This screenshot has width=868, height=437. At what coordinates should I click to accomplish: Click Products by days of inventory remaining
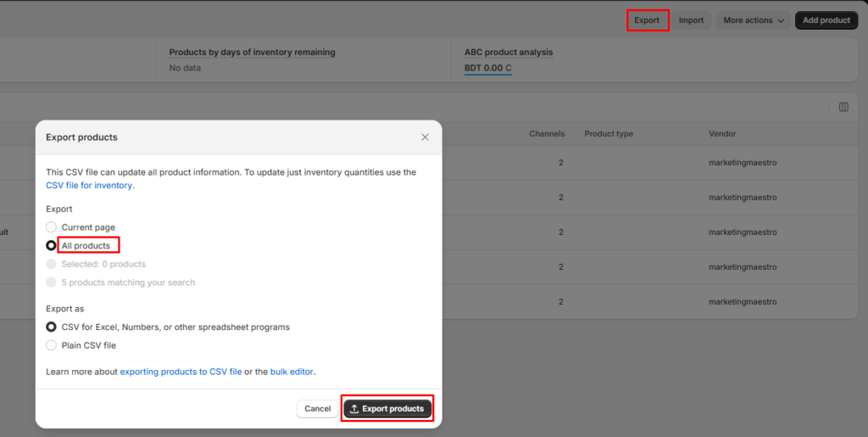coord(252,53)
